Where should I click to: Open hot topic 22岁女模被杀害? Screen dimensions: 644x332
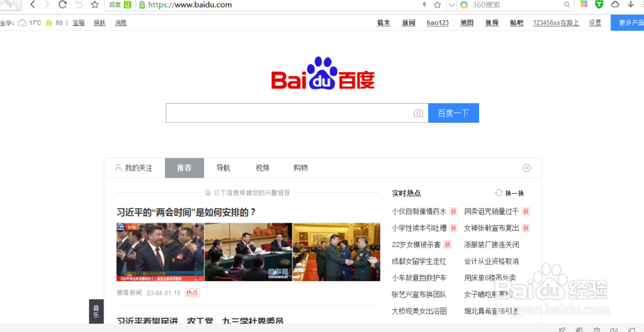[x=416, y=244]
